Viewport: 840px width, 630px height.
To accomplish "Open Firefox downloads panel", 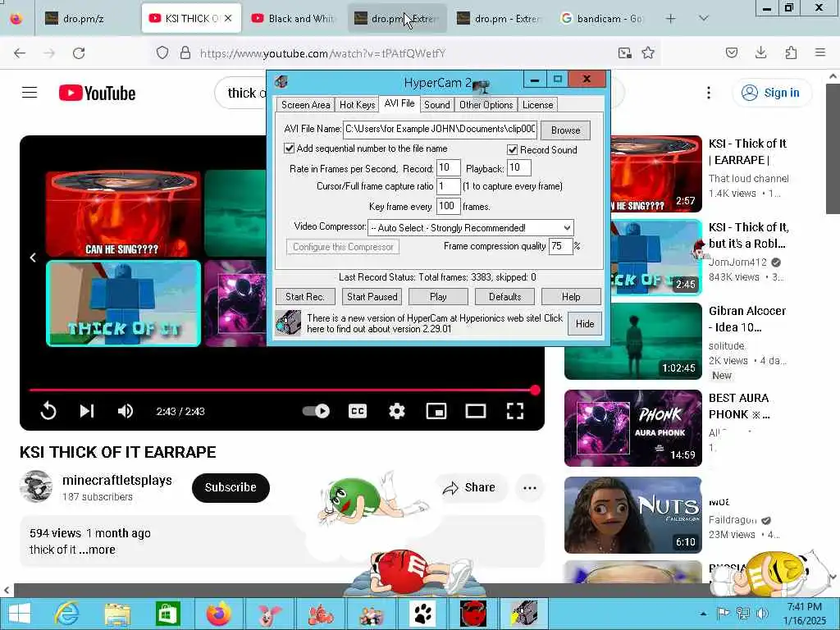I will pos(760,52).
